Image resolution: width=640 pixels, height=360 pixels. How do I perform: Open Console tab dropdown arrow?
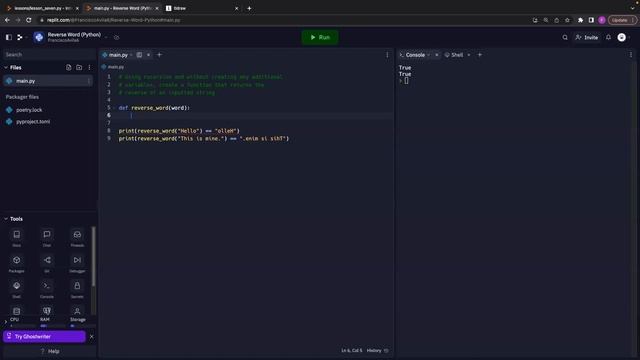coord(428,55)
